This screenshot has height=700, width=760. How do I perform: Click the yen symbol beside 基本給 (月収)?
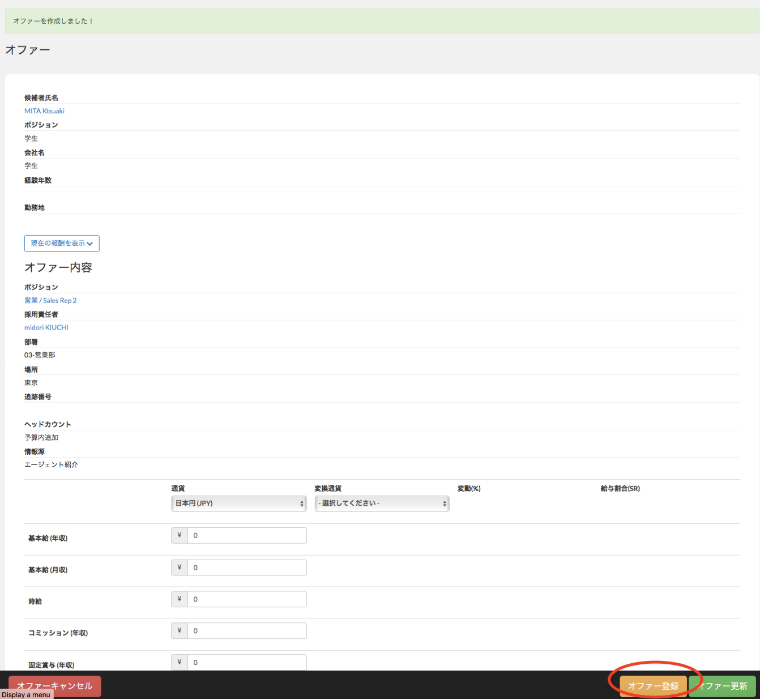pyautogui.click(x=180, y=567)
